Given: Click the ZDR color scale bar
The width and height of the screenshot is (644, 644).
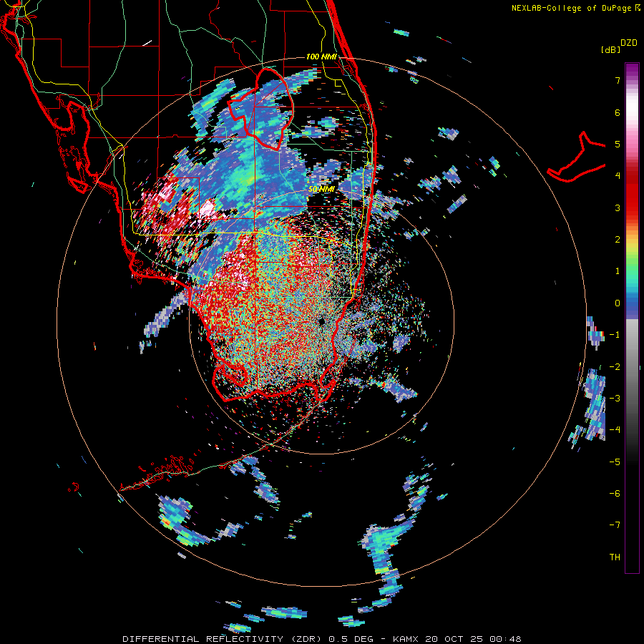Looking at the screenshot, I should [x=632, y=318].
